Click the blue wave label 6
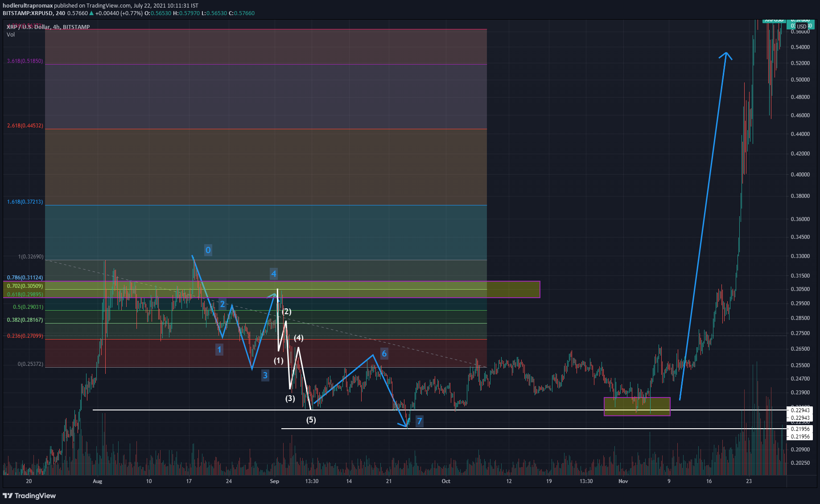The image size is (820, 504). (384, 354)
